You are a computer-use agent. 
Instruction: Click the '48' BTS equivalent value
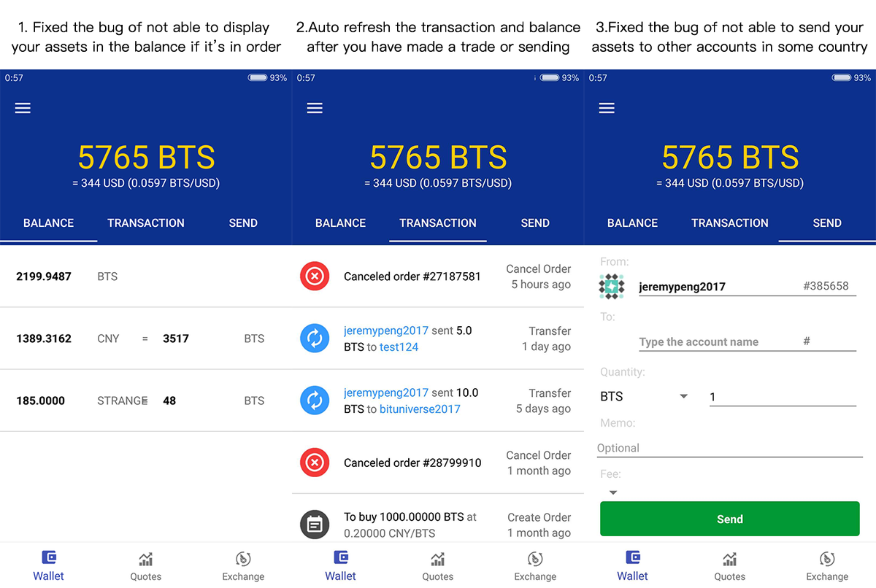(169, 401)
